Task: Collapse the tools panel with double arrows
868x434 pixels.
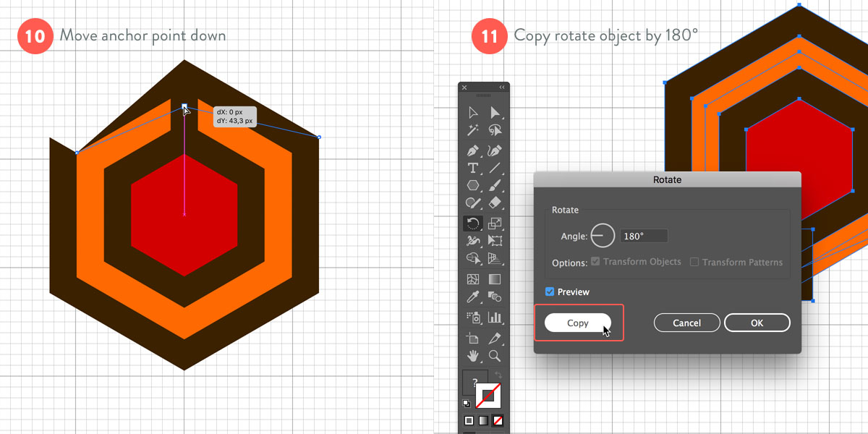Action: click(x=502, y=88)
